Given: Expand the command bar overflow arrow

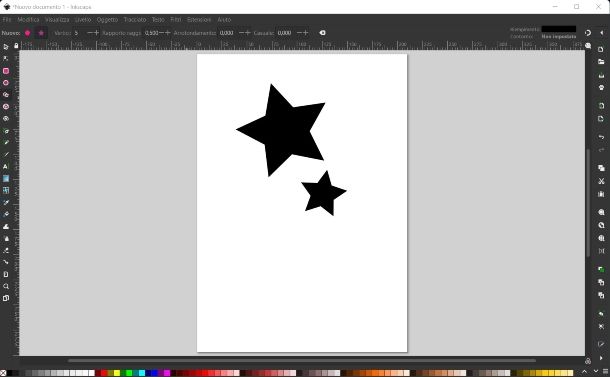Looking at the screenshot, I should [x=601, y=358].
